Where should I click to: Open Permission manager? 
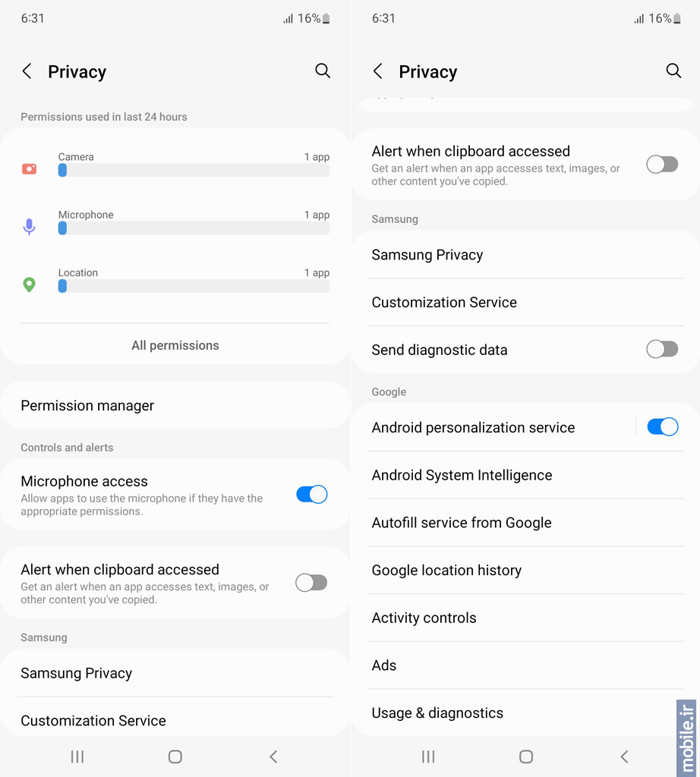click(175, 405)
